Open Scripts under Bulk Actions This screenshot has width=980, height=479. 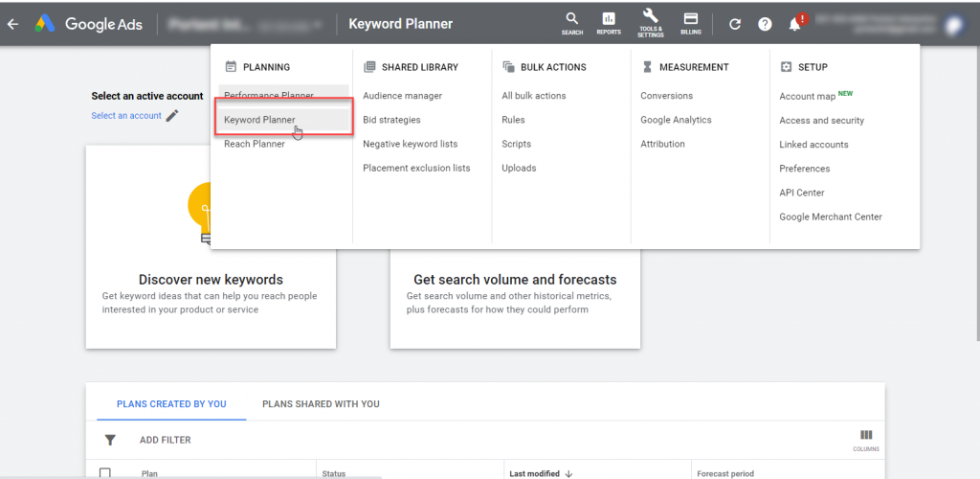[x=516, y=144]
